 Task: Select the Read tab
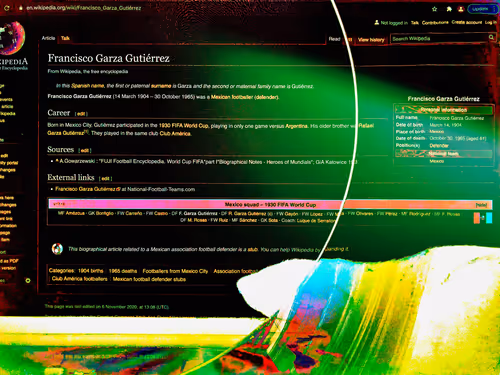(x=334, y=39)
